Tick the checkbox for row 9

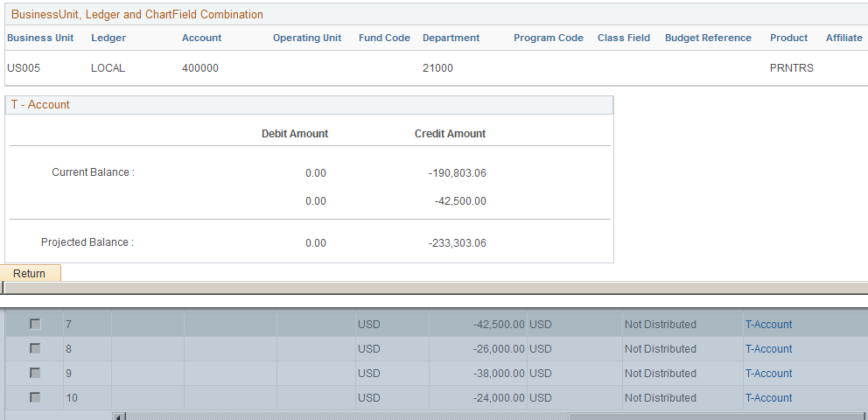[x=35, y=373]
